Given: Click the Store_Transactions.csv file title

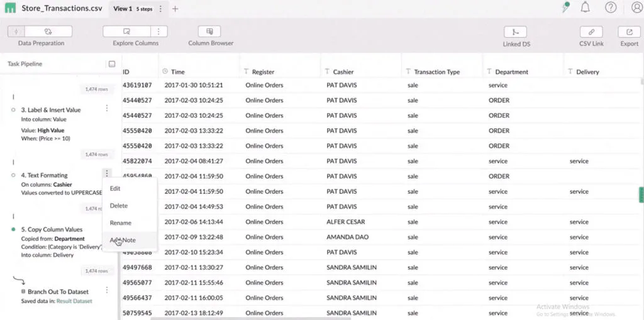Looking at the screenshot, I should pos(62,9).
